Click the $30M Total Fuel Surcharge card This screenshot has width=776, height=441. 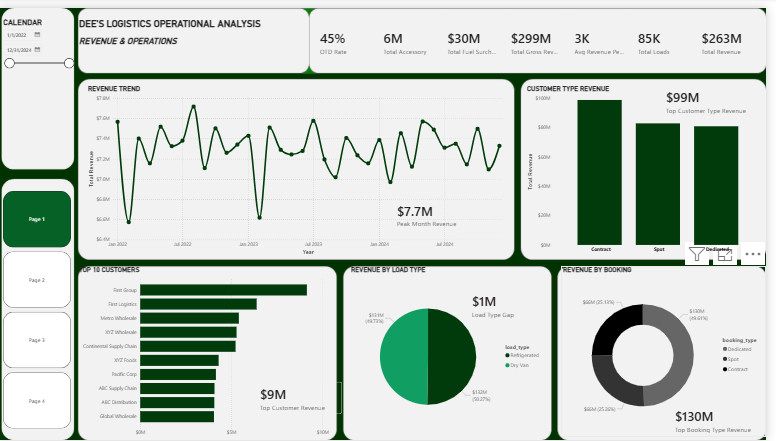472,43
